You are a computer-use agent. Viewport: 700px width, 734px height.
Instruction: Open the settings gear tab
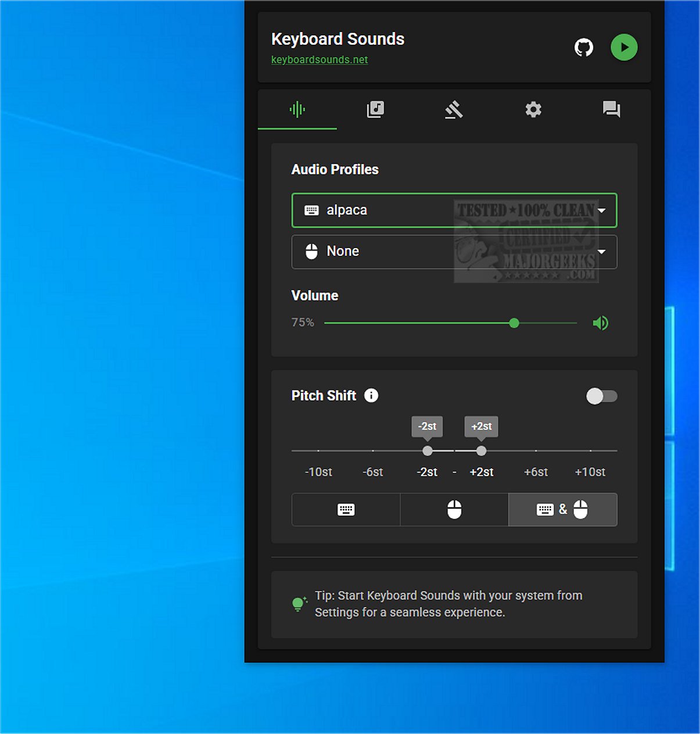coord(533,109)
